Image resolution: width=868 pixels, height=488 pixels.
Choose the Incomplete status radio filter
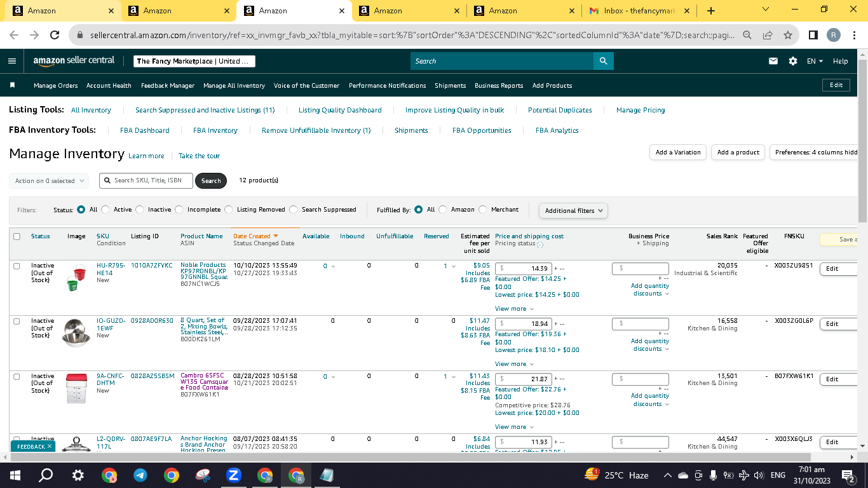179,210
